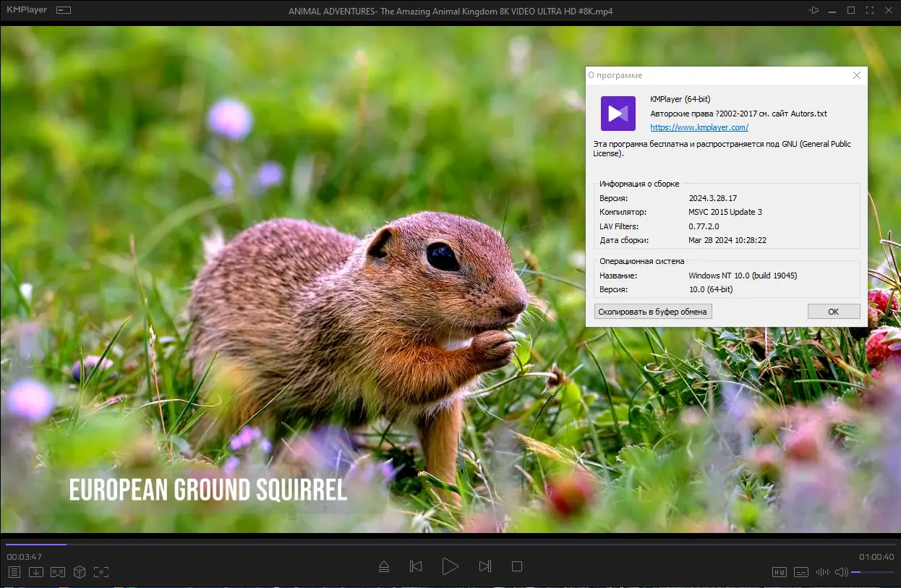Toggle subtitles icon
901x588 pixels.
[801, 572]
